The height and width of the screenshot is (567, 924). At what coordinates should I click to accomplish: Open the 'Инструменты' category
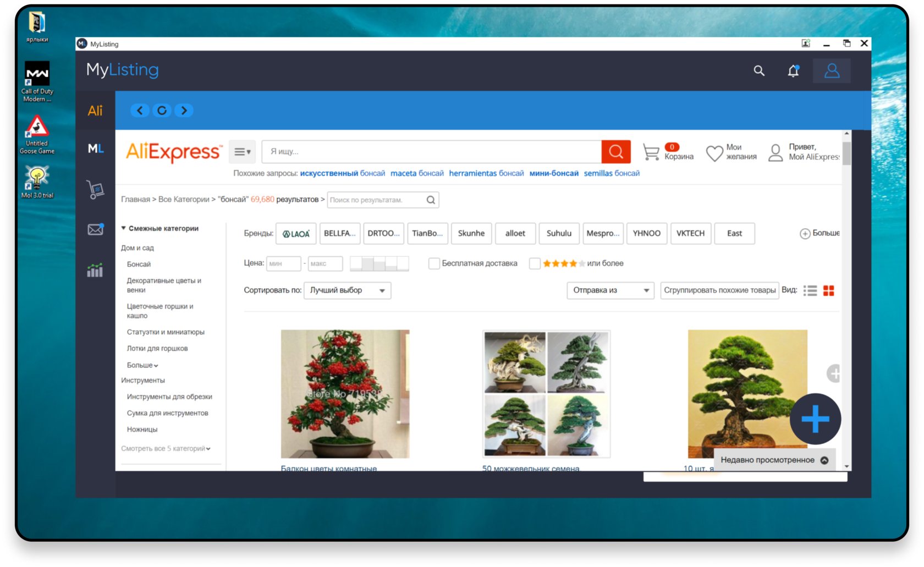143,381
